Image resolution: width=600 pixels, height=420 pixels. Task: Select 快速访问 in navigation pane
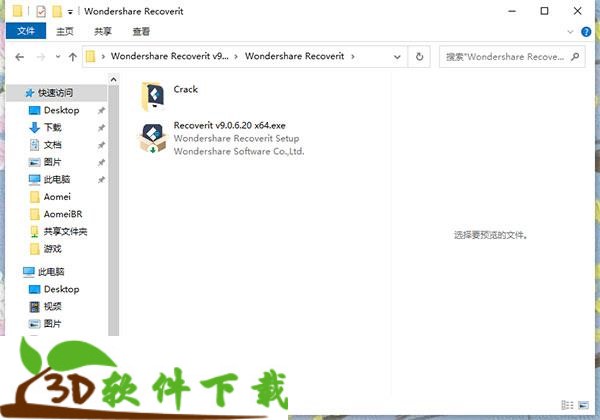(55, 93)
